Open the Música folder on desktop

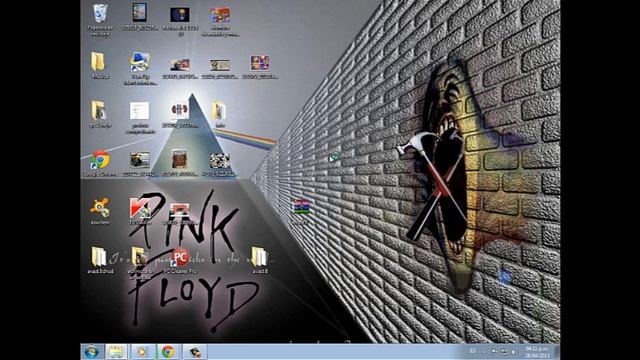99,65
